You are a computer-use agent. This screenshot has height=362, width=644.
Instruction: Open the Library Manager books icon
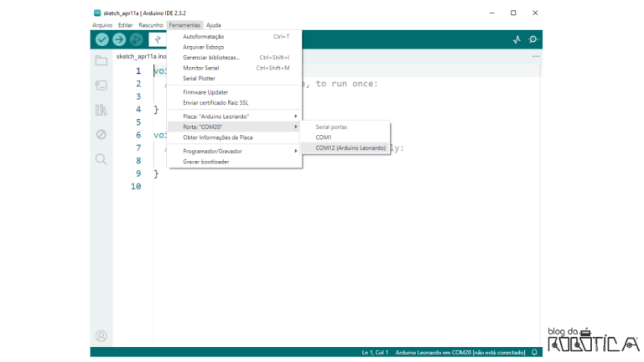[101, 110]
